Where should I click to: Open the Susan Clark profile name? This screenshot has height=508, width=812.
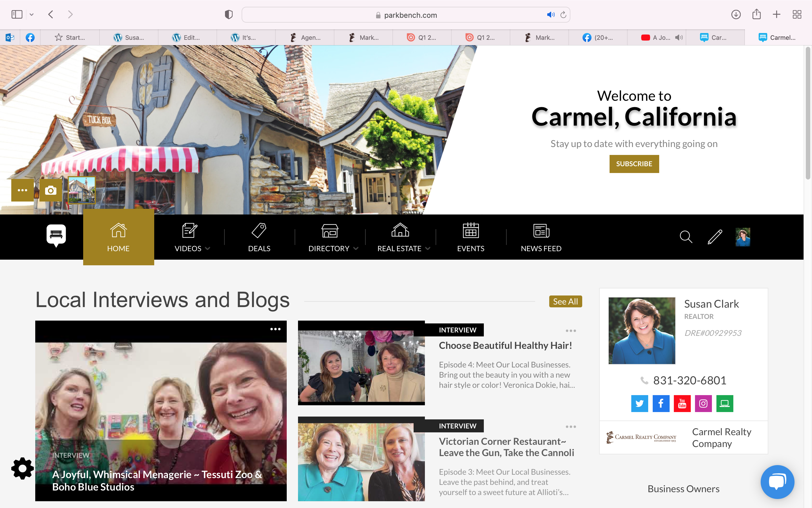711,304
